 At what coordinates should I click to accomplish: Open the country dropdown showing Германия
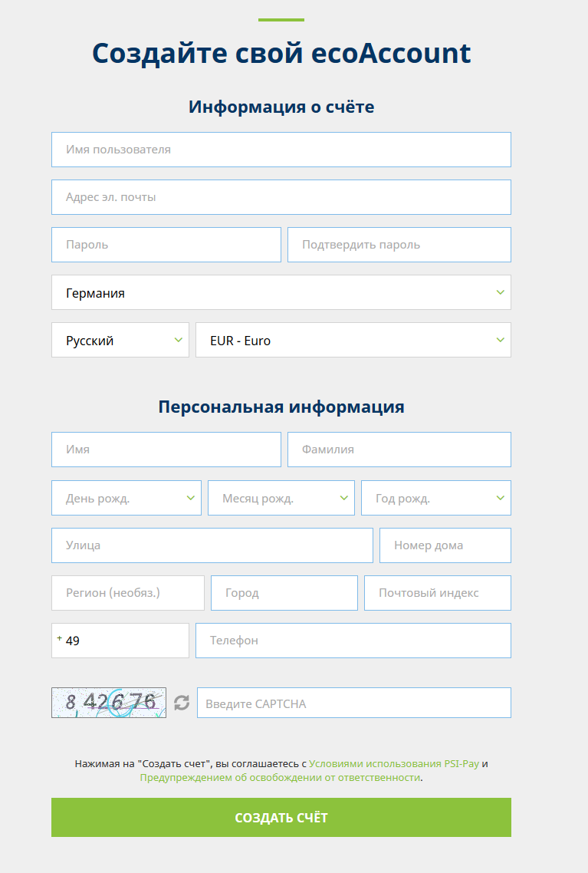pyautogui.click(x=281, y=292)
